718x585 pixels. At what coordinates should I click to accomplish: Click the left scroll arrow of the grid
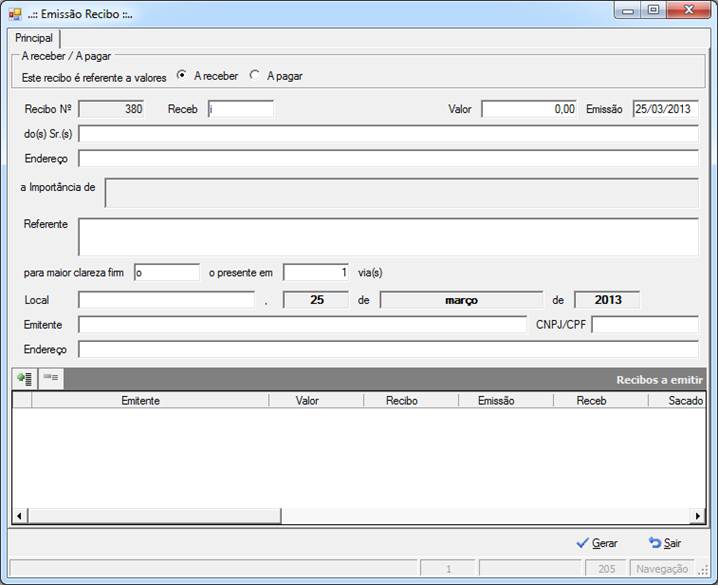click(x=19, y=516)
